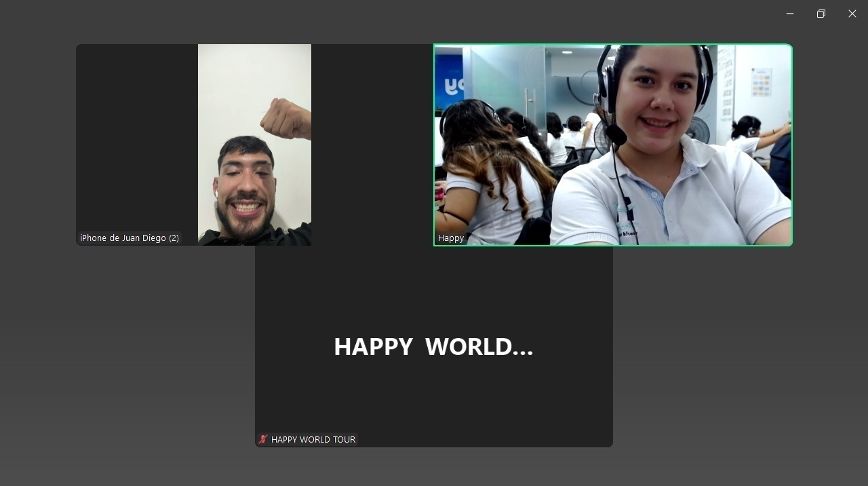Click the large "HAPPY WORLD..." placeholder text
Image resolution: width=868 pixels, height=486 pixels.
point(433,347)
